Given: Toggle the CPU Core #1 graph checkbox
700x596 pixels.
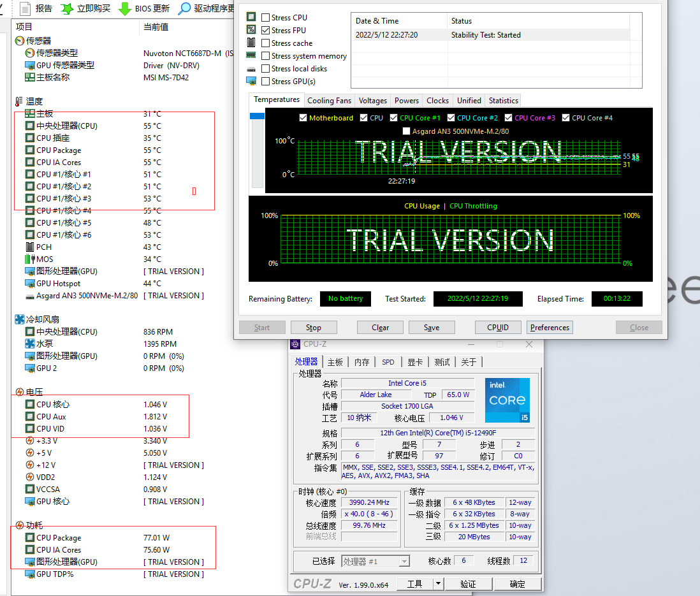Looking at the screenshot, I should coord(394,118).
